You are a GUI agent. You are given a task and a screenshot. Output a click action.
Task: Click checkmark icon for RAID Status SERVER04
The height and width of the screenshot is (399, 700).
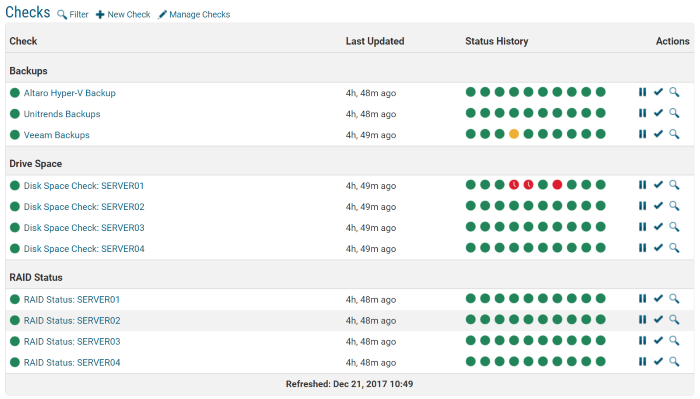click(x=658, y=362)
